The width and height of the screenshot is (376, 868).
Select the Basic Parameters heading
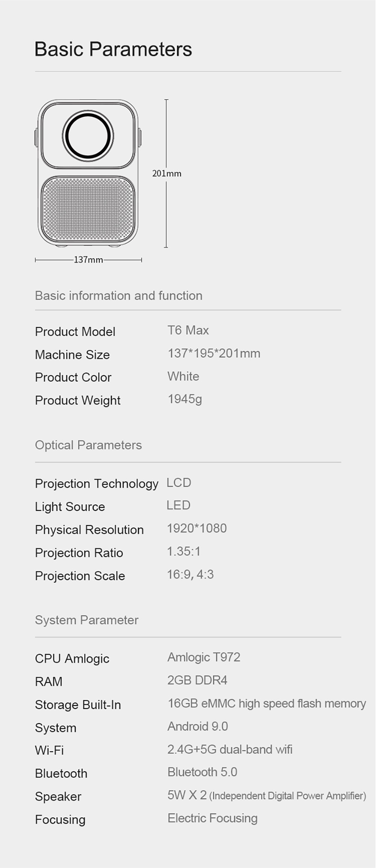coord(113,49)
